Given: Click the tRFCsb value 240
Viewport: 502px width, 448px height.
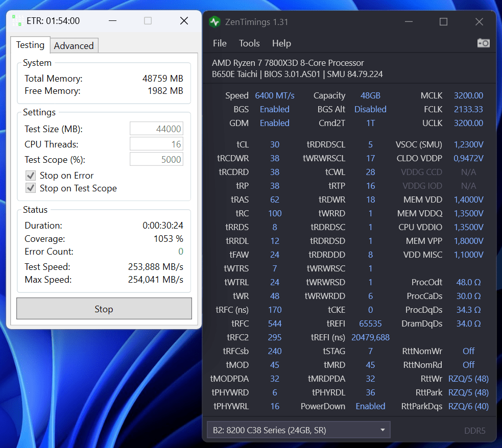Looking at the screenshot, I should [275, 351].
